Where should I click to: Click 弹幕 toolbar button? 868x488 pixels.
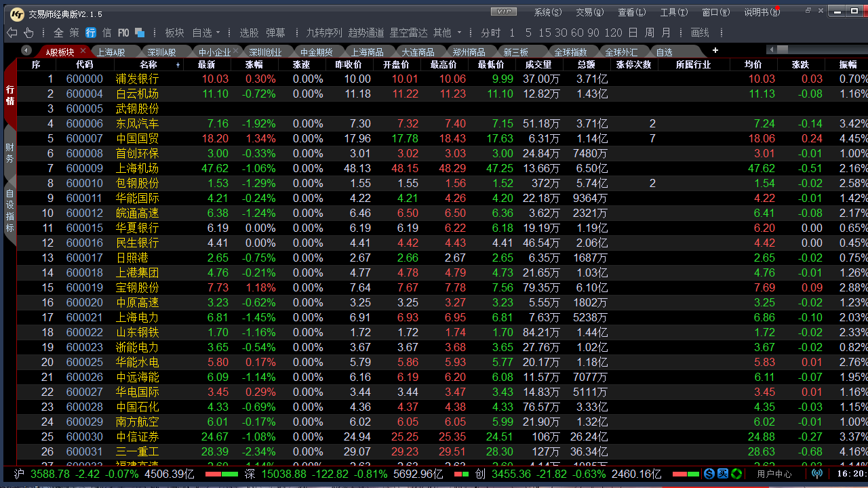[275, 33]
